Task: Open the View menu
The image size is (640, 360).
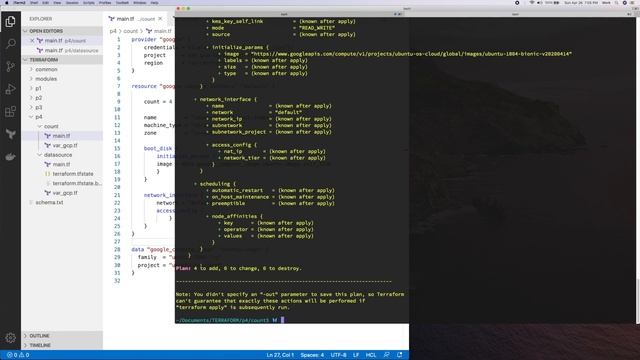Action: click(x=57, y=2)
